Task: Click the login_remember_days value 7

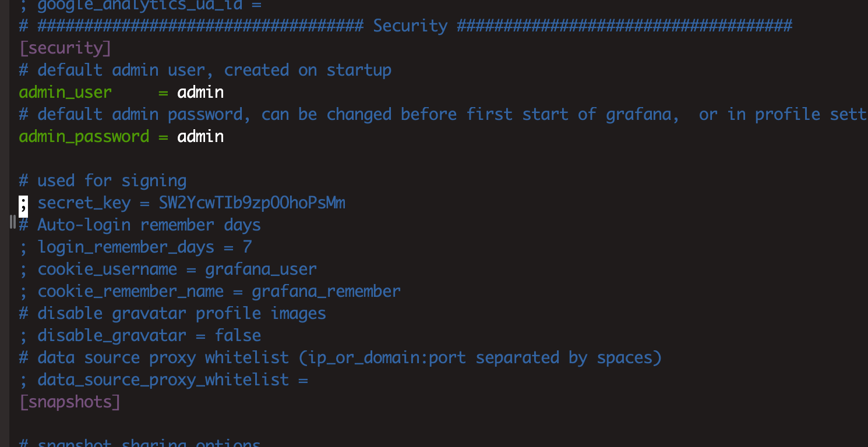Action: tap(247, 247)
